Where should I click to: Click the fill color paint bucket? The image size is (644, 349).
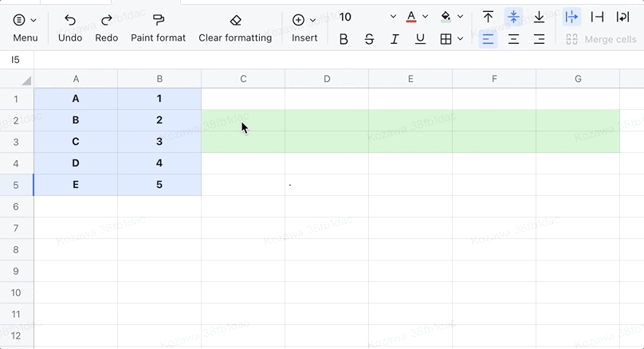click(446, 17)
